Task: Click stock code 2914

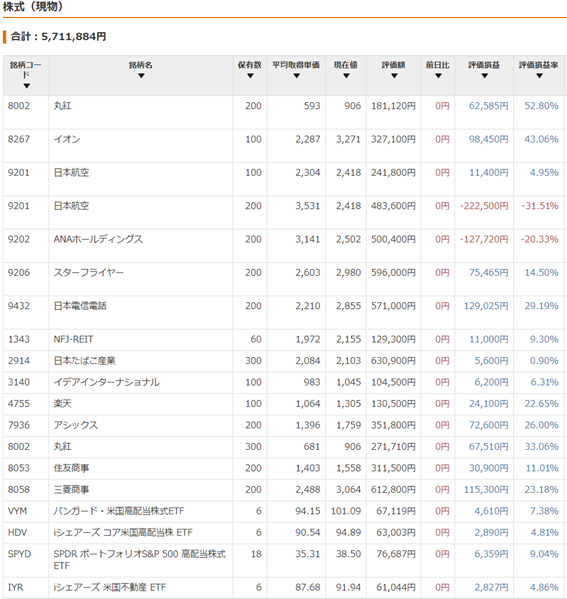Action: pyautogui.click(x=19, y=361)
